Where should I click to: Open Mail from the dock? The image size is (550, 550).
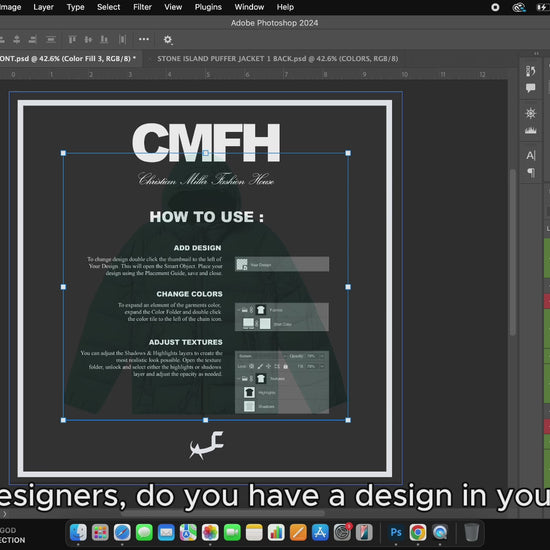pos(166,532)
